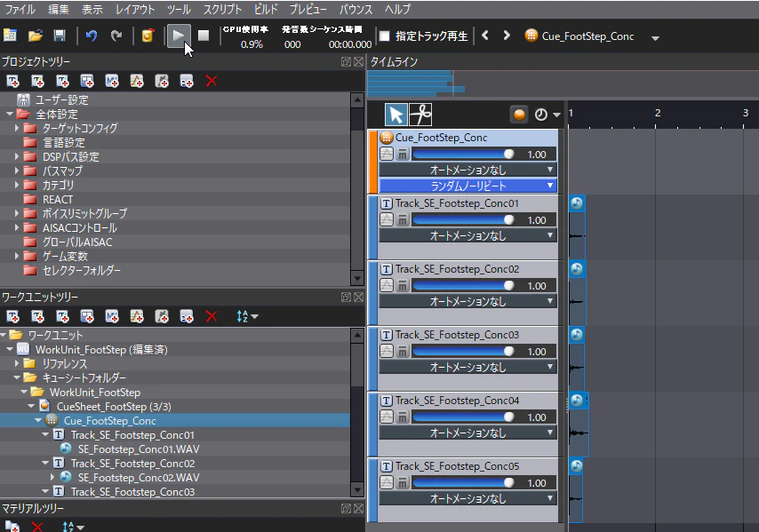
Task: Toggle the mixer button on Track_SE_Footstep_Conc04
Action: point(403,417)
